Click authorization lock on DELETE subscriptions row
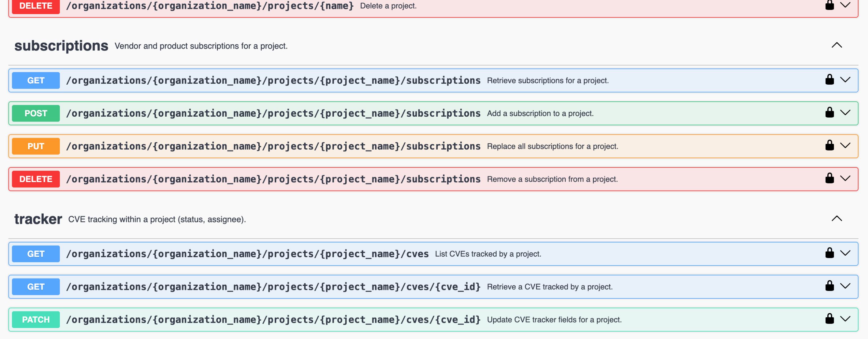Viewport: 868px width, 339px height. [x=829, y=178]
